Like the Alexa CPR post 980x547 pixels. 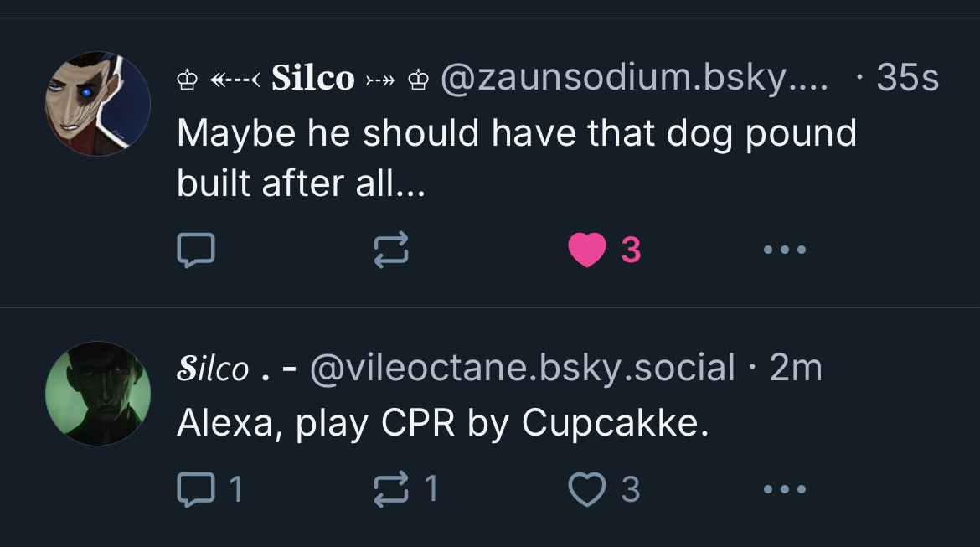587,489
